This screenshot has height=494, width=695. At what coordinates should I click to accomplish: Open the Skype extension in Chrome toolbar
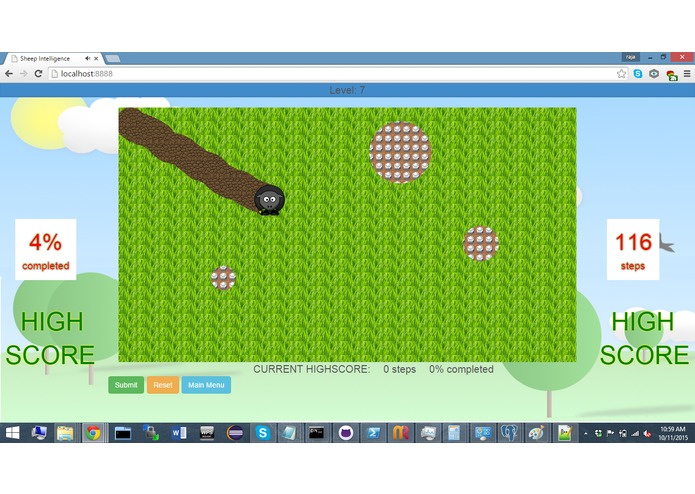tap(638, 74)
